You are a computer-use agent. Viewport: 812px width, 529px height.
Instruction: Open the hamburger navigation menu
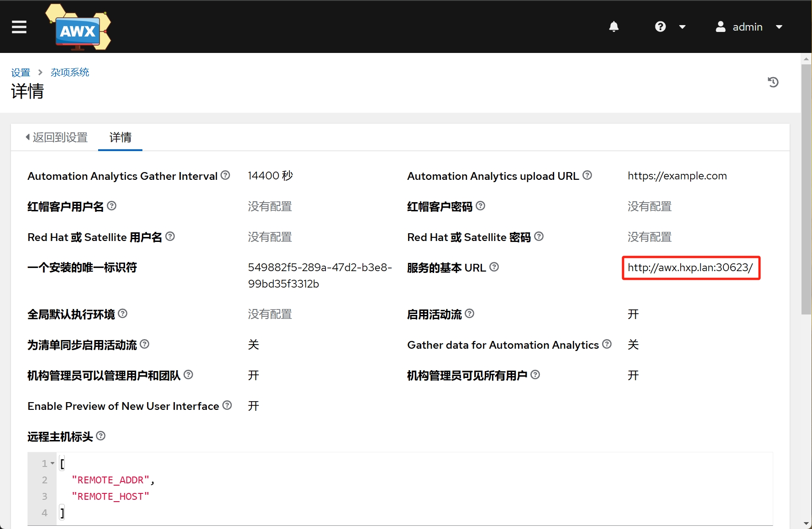19,27
